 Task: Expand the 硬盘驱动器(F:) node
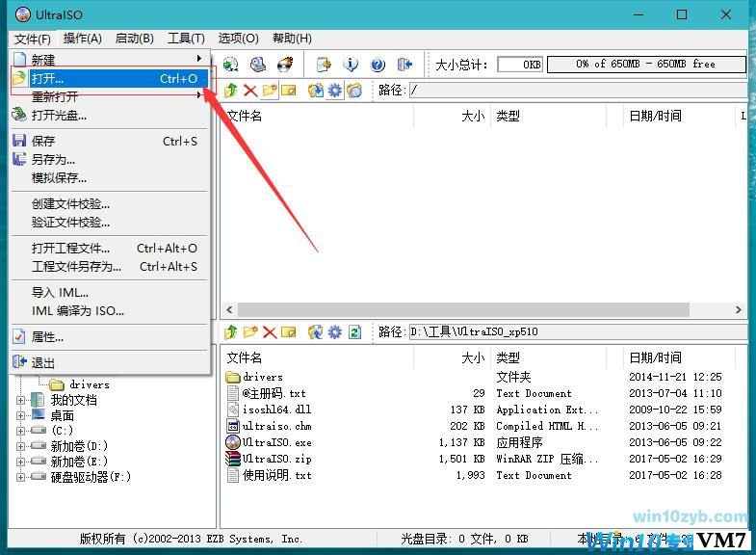click(x=20, y=477)
